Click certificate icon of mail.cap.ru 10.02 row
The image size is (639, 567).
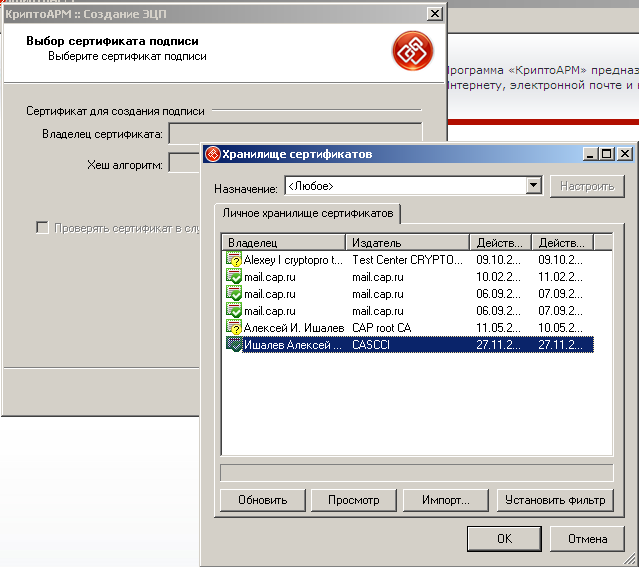tap(234, 277)
